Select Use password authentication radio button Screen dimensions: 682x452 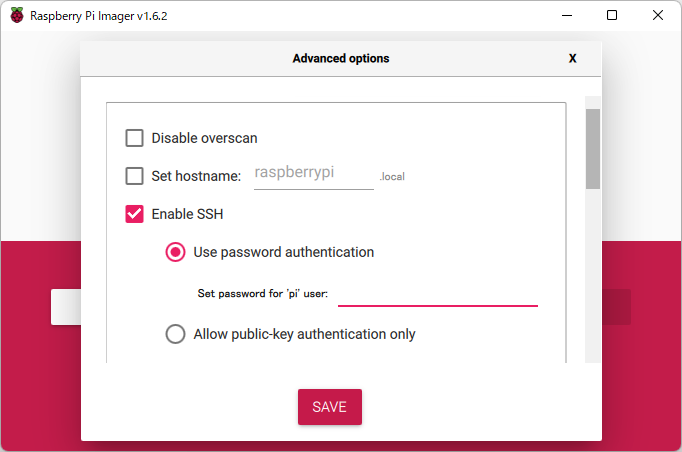click(x=175, y=252)
